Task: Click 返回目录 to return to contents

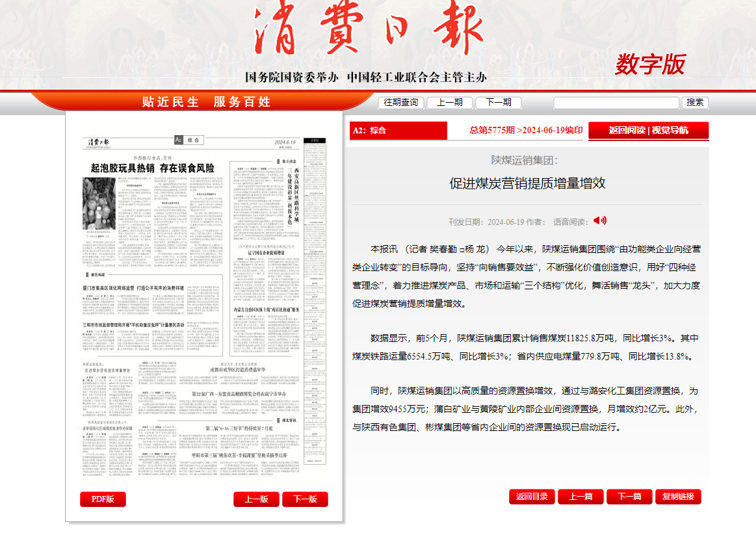Action: click(x=532, y=497)
